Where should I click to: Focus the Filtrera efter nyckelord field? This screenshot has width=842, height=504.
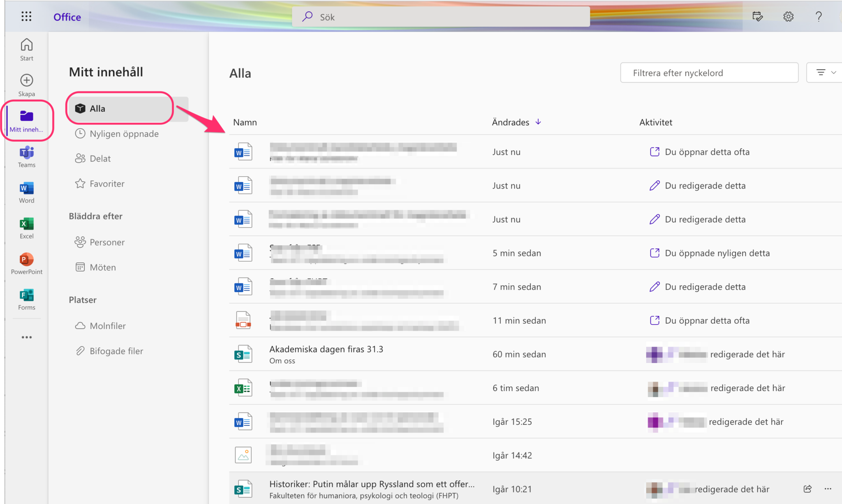pos(709,73)
